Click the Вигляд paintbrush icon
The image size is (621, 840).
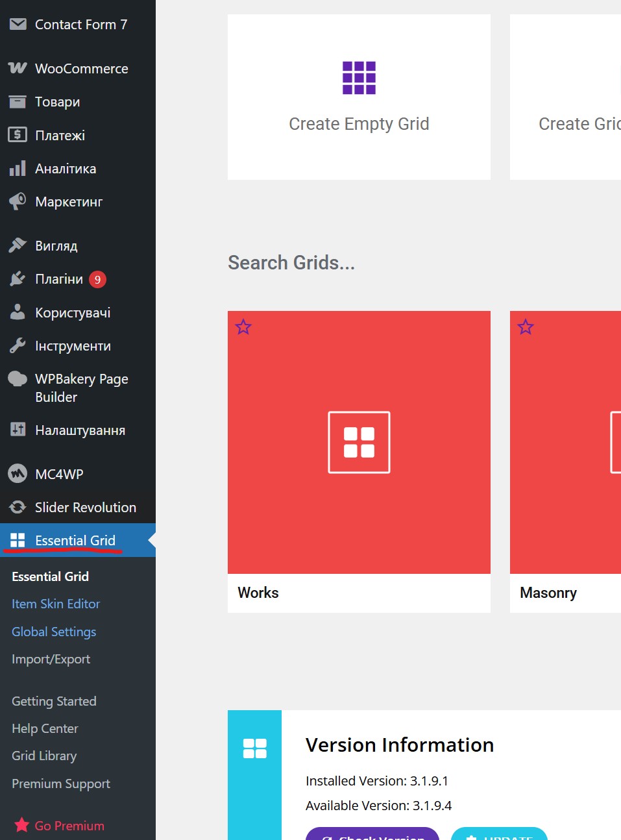coord(18,245)
